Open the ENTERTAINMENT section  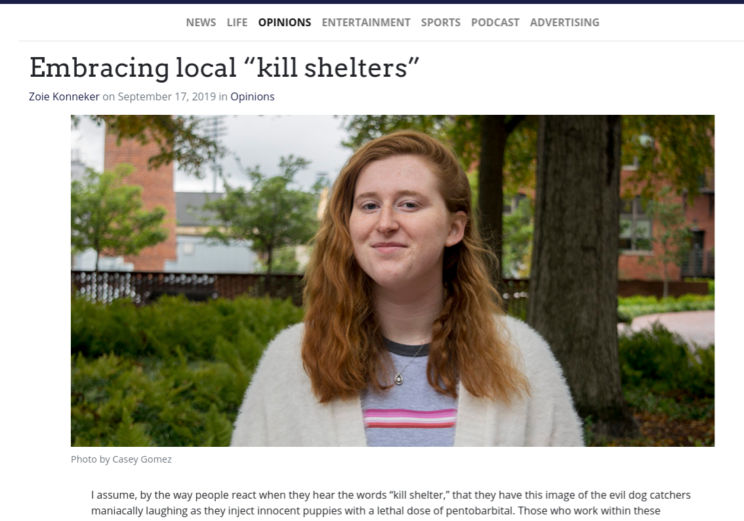click(366, 22)
